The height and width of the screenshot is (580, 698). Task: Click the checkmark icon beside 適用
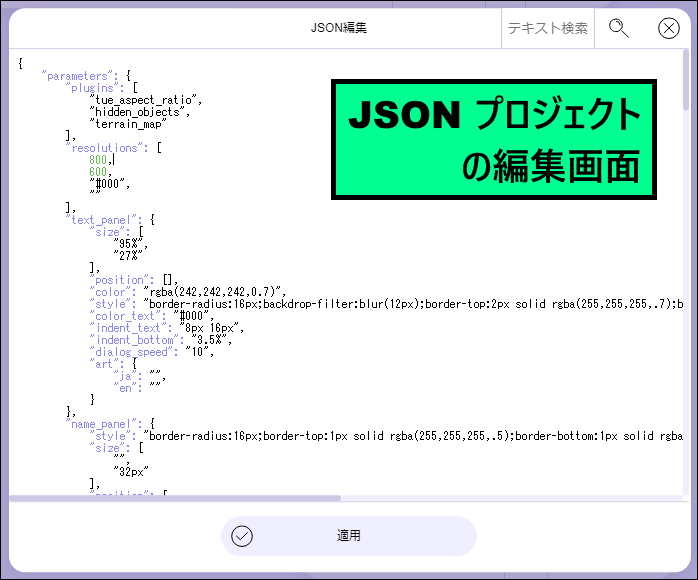(242, 536)
